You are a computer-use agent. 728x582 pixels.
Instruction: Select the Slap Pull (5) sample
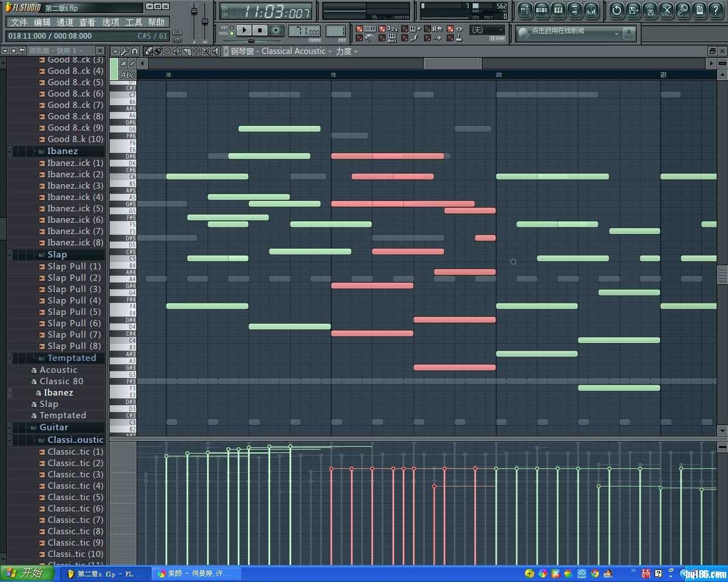click(x=74, y=312)
